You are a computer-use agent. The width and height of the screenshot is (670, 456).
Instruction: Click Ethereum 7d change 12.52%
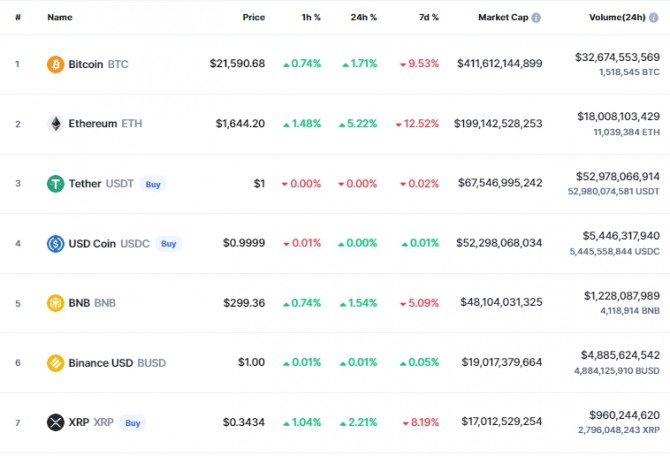[417, 124]
